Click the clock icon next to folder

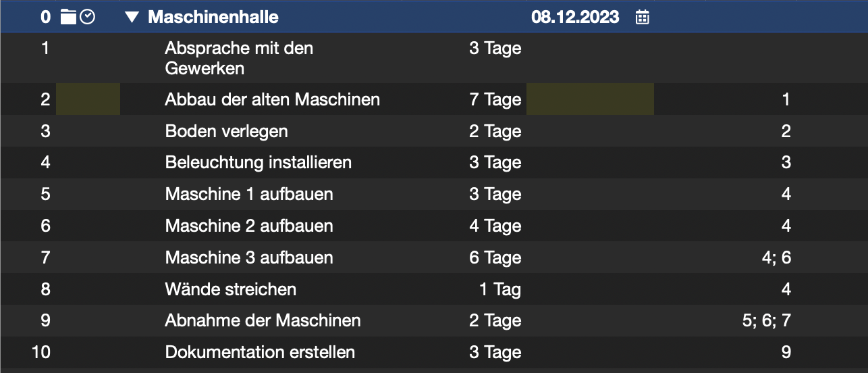point(87,17)
